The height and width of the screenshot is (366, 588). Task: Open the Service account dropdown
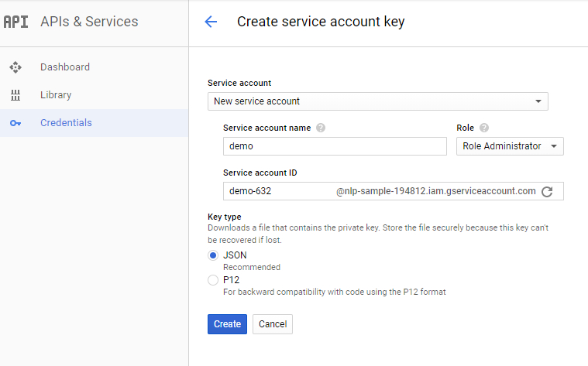[378, 101]
